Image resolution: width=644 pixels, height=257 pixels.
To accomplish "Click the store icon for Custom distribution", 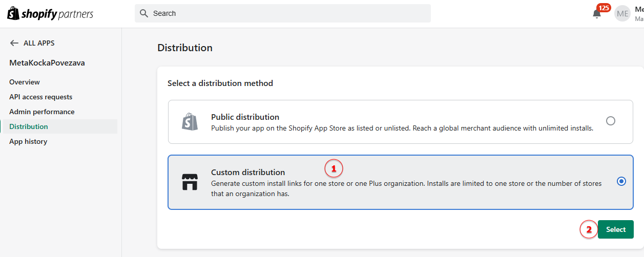I will pos(190,182).
